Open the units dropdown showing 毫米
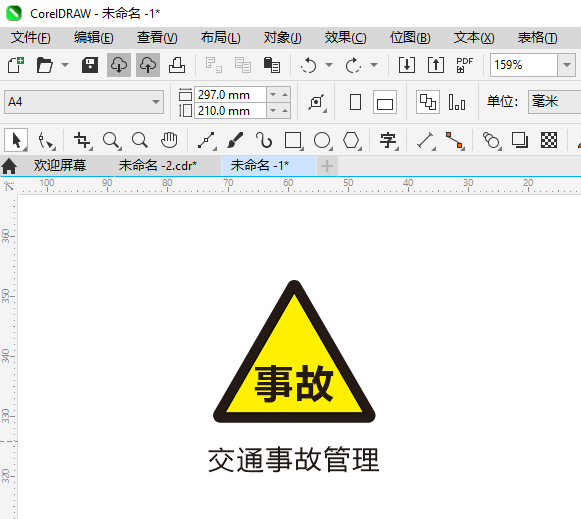The image size is (581, 519). tap(554, 102)
